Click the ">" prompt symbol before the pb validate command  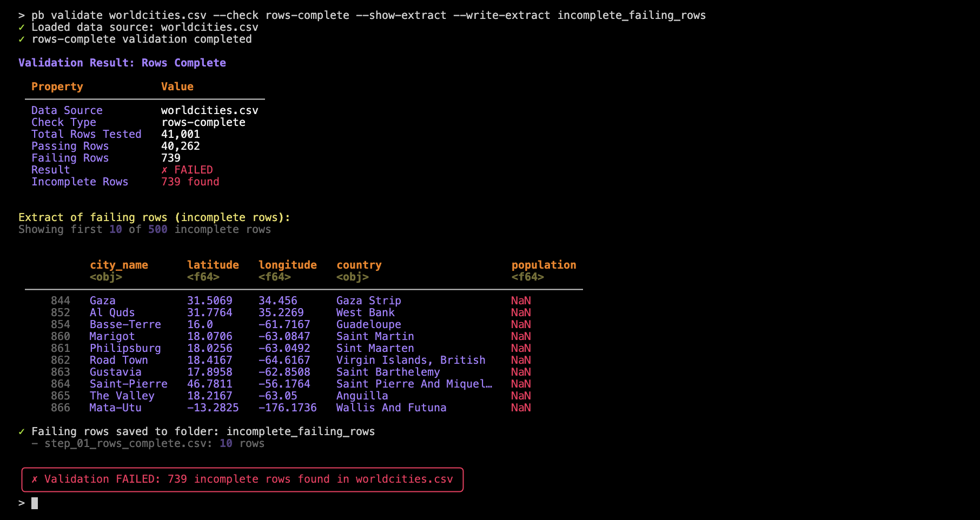[22, 16]
